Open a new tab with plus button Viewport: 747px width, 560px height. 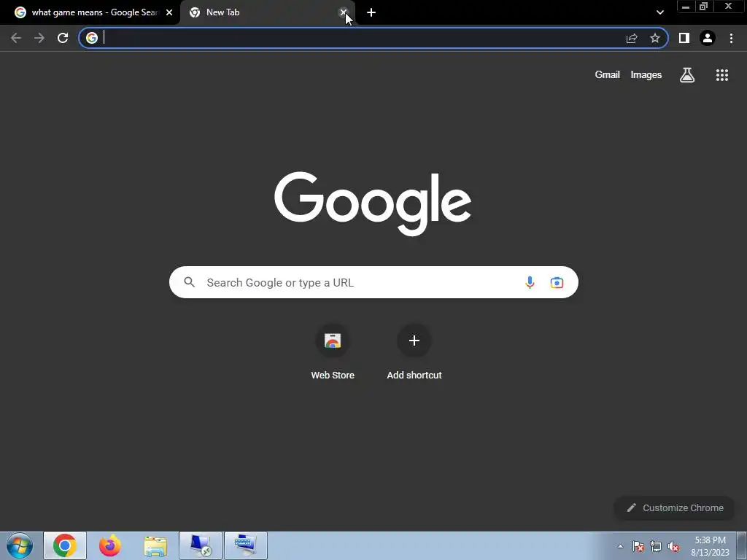371,12
